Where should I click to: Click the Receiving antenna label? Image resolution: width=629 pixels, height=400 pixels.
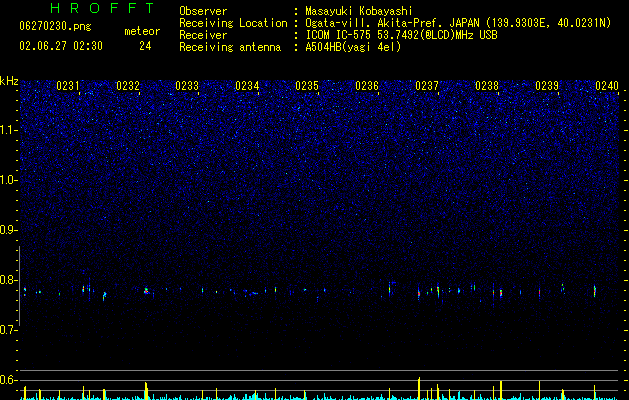pyautogui.click(x=230, y=47)
